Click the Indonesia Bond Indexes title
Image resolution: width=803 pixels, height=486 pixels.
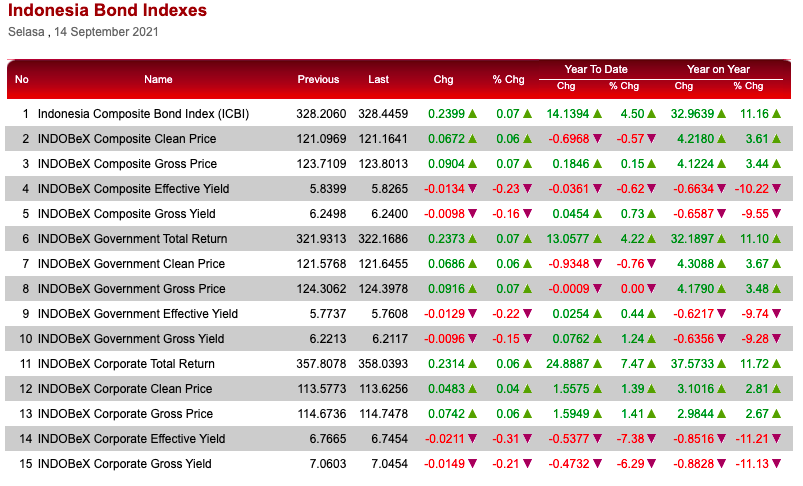pos(108,10)
